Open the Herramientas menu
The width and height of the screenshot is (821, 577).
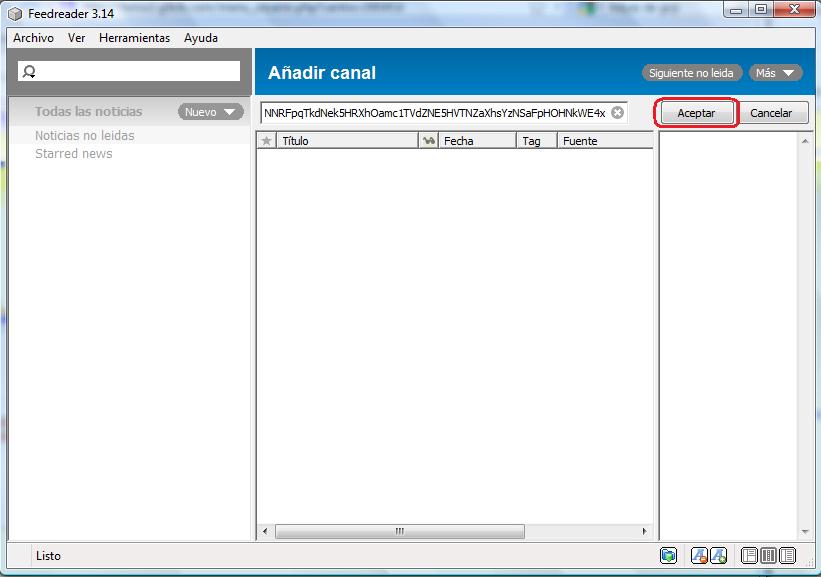point(135,38)
